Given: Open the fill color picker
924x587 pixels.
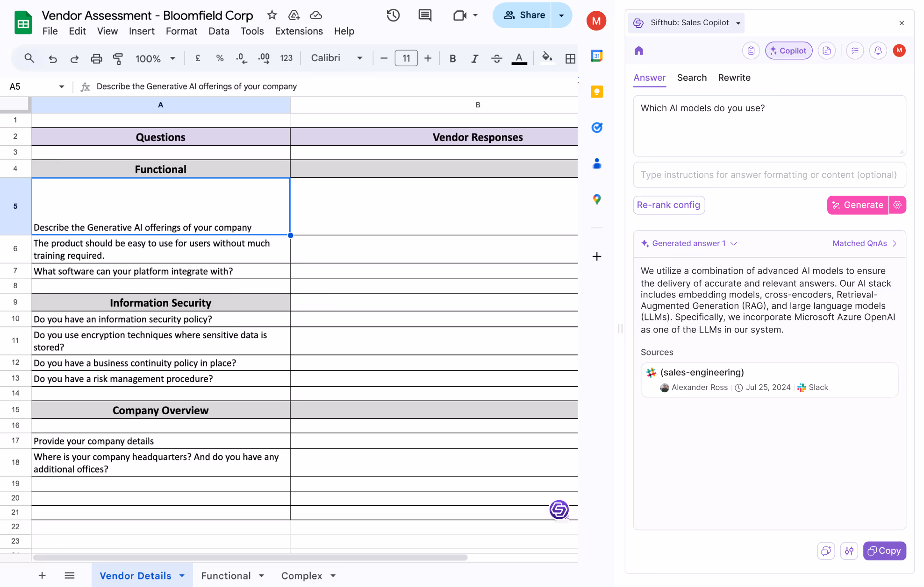Looking at the screenshot, I should 546,57.
